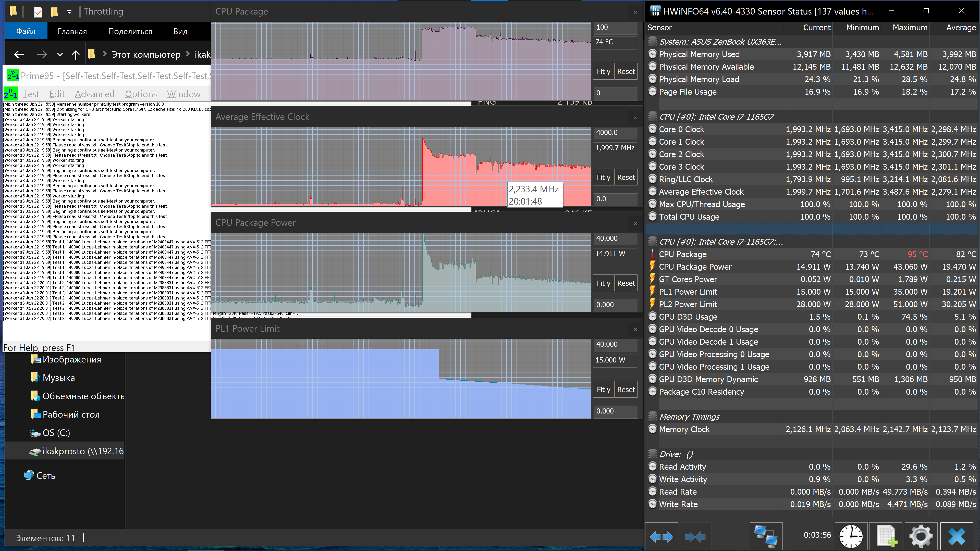Click the Memory Clock sensor icon
This screenshot has height=551, width=980.
[653, 429]
